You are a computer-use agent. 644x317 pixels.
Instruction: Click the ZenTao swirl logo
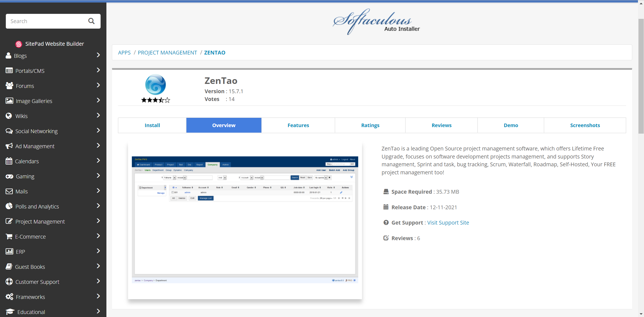[155, 85]
